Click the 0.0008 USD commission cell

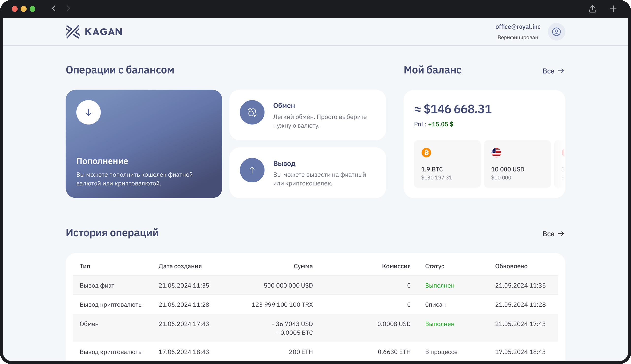click(x=394, y=324)
